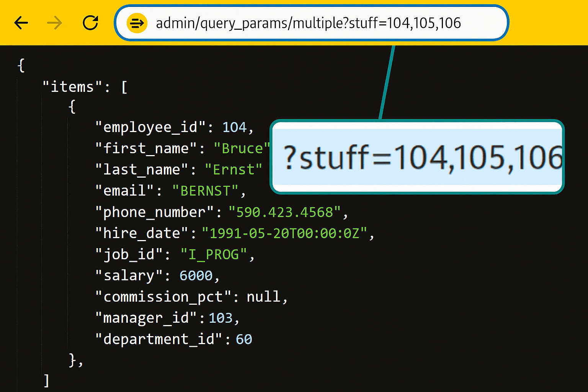Select the department_id value 60
Screen dimensions: 588x392
tap(245, 339)
